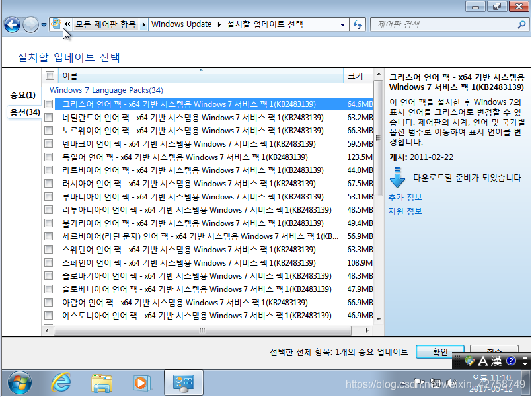Check the 덴마크어 language pack checkbox

coord(49,144)
